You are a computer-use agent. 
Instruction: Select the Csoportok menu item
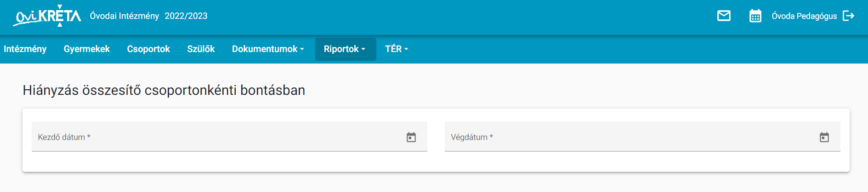(148, 49)
